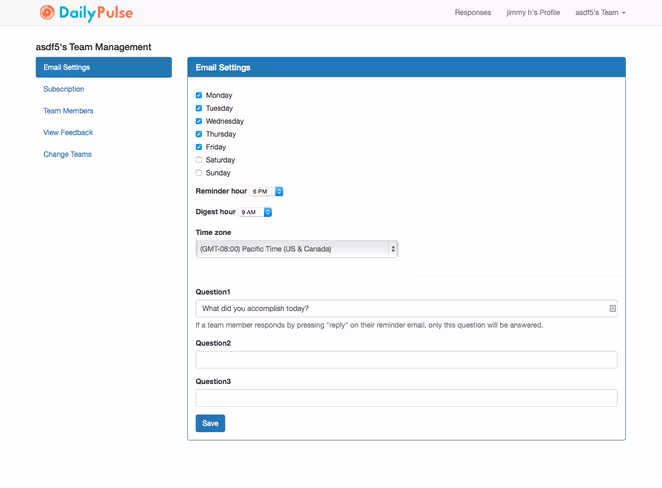The width and height of the screenshot is (662, 488).
Task: Click the asdf5's Team Management title
Action: click(93, 47)
